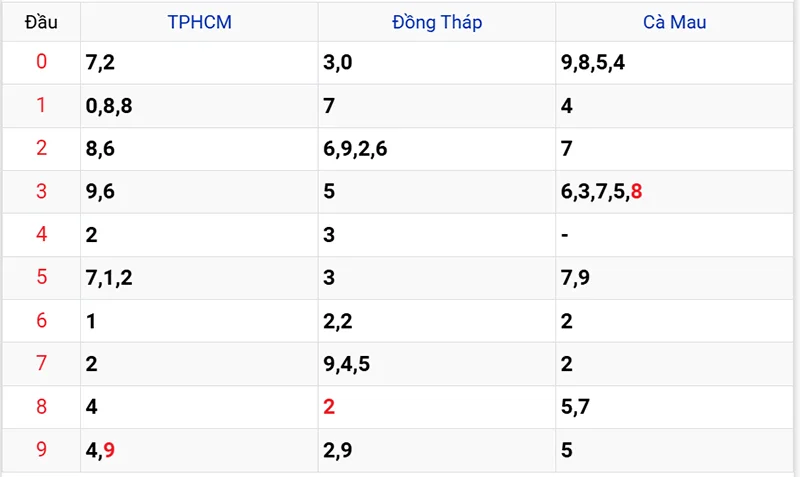Open the Cà Mau column header link
The width and height of the screenshot is (800, 477).
tap(674, 22)
